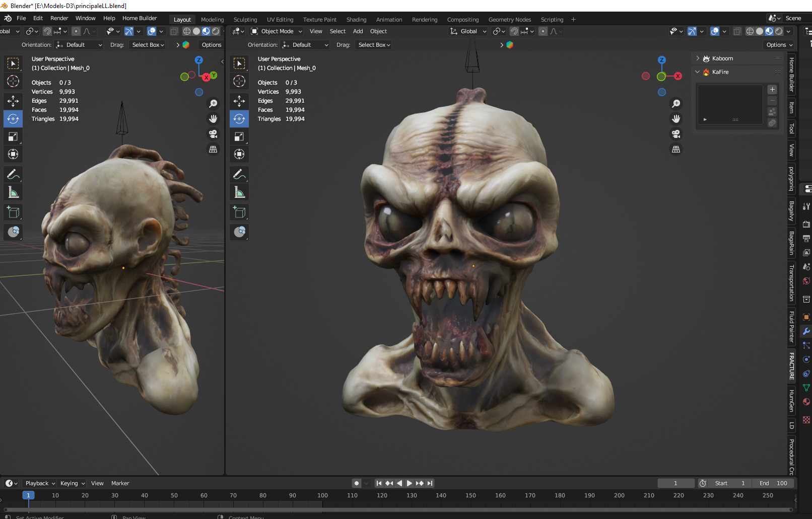The width and height of the screenshot is (812, 519).
Task: Toggle camera view in right viewport
Action: click(676, 134)
